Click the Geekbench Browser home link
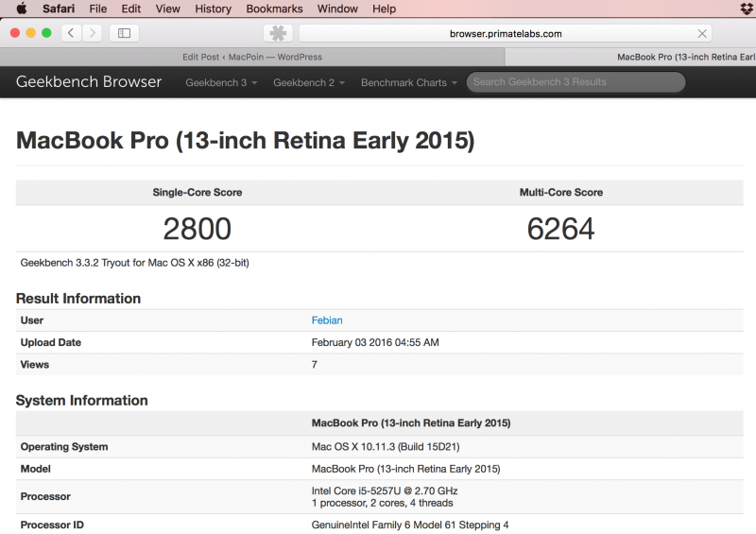Image resolution: width=756 pixels, height=534 pixels. (x=89, y=81)
